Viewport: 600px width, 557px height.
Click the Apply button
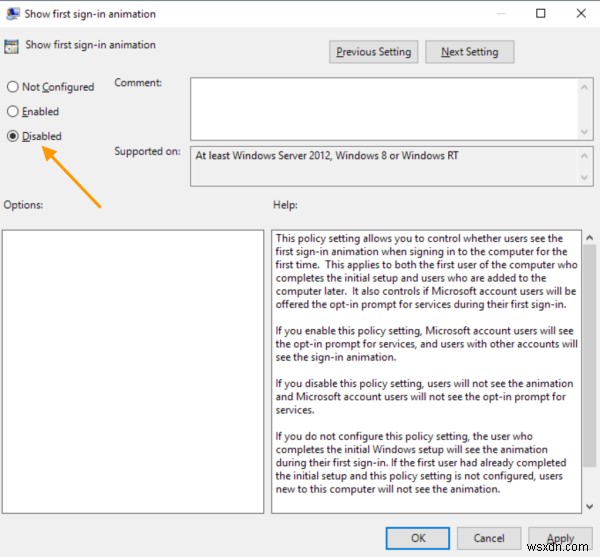click(560, 538)
